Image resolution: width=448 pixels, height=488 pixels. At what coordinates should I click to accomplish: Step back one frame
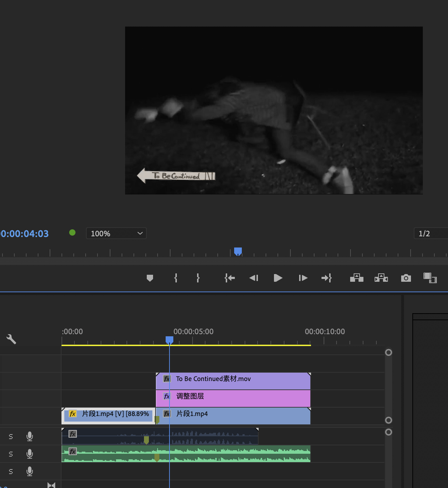[254, 278]
